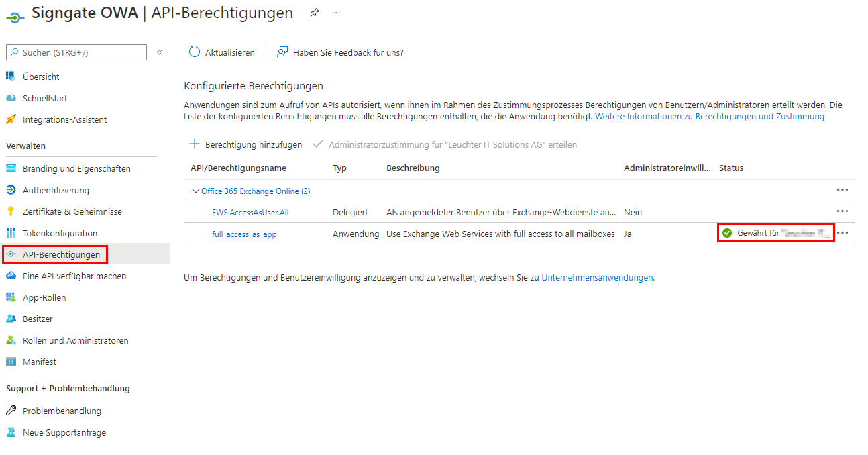
Task: Click the Signgate OWA app logo icon
Action: point(15,17)
